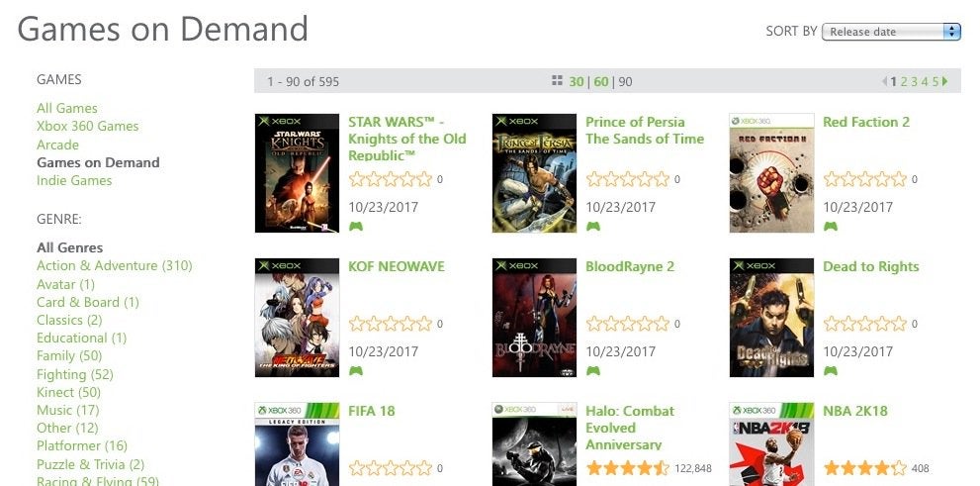Click the star rating for Halo: Combat Evolved Anniversary
The image size is (980, 486).
tap(628, 468)
